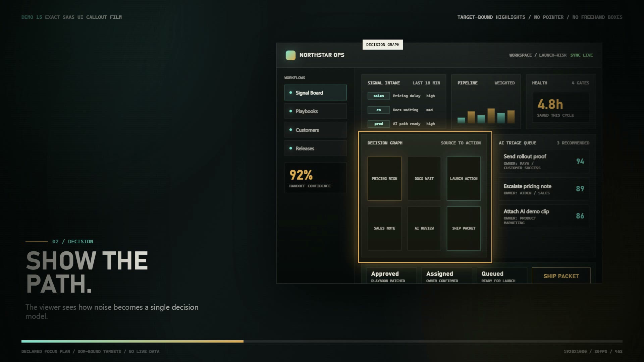Click the Assigned status card
This screenshot has width=644, height=362.
[x=446, y=276]
